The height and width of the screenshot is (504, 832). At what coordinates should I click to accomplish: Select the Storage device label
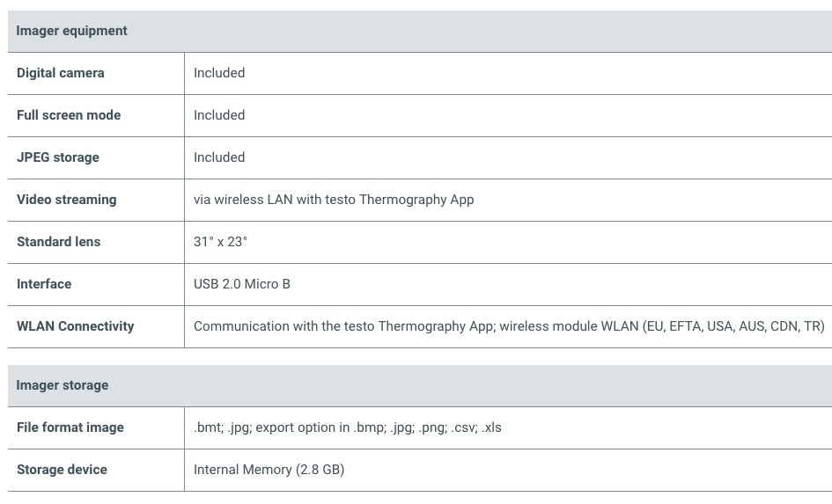(x=63, y=470)
